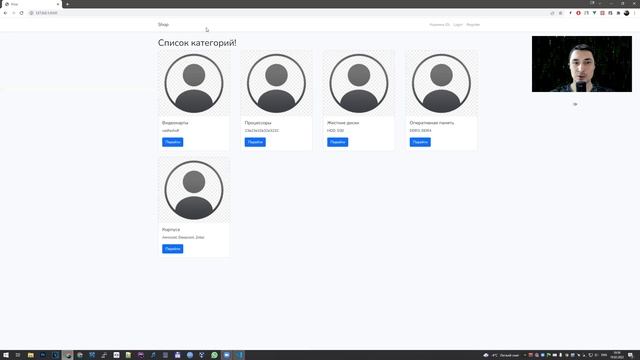Screen dimensions: 640x360
Task: Open the Login link in navbar
Action: click(x=458, y=24)
